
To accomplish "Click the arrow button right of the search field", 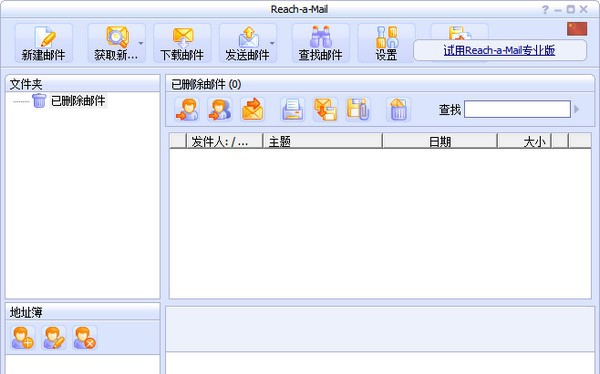I will coord(577,109).
